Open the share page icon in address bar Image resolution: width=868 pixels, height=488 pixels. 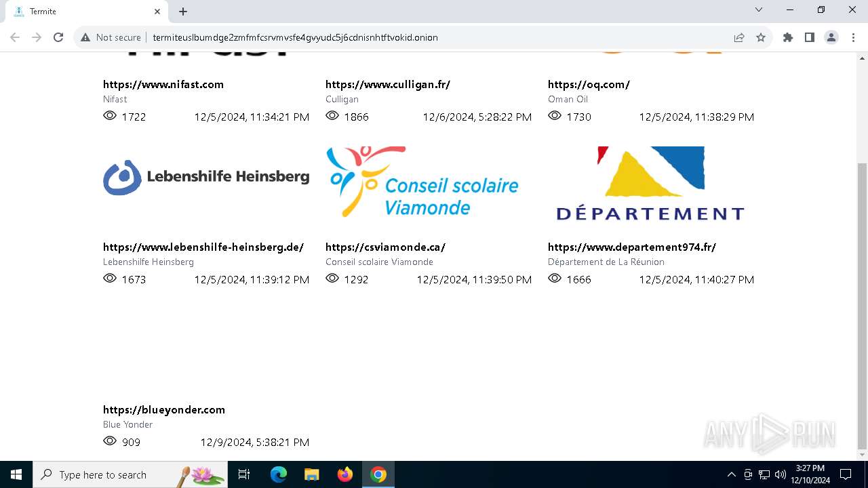click(739, 37)
